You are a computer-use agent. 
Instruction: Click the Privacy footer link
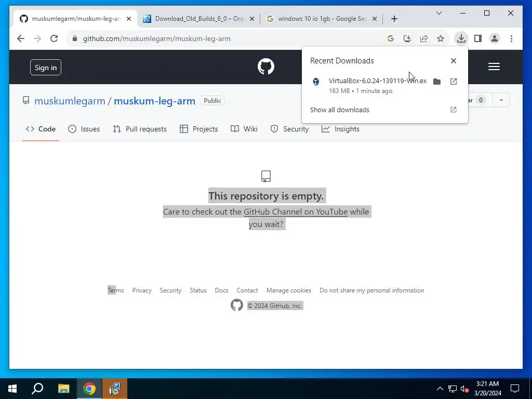[x=142, y=290]
